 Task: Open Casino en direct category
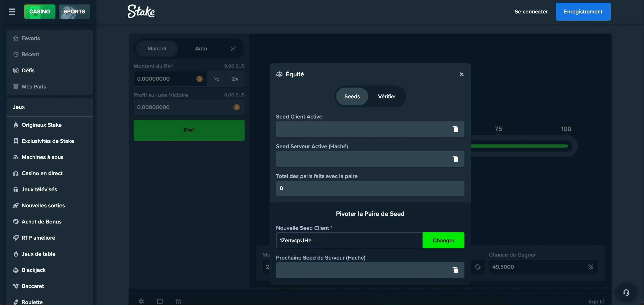point(50,173)
